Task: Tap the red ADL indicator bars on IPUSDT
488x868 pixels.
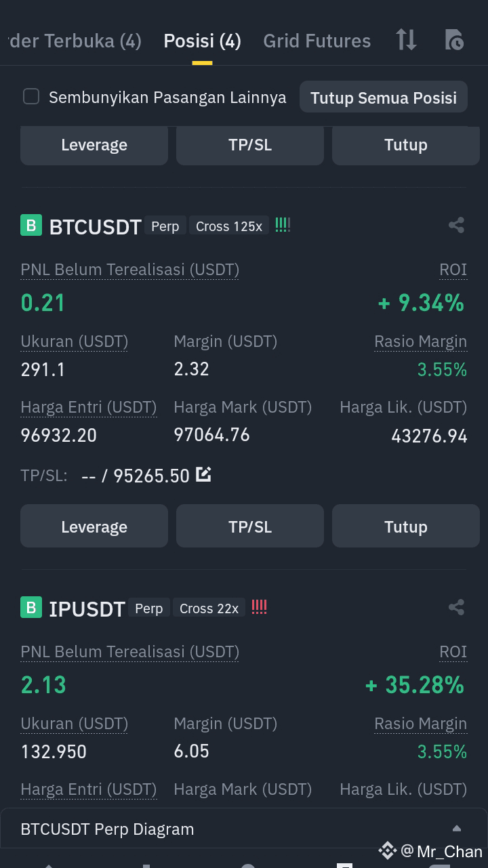Action: [259, 607]
